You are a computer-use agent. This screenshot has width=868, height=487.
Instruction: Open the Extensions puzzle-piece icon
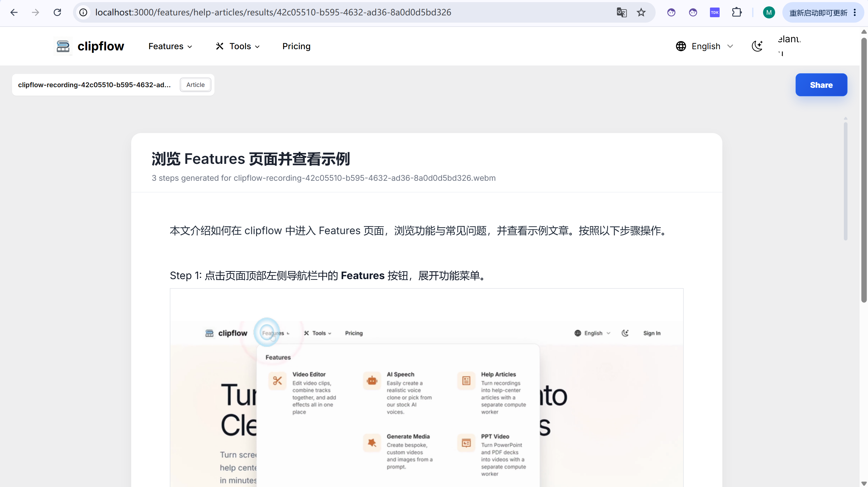pos(737,12)
